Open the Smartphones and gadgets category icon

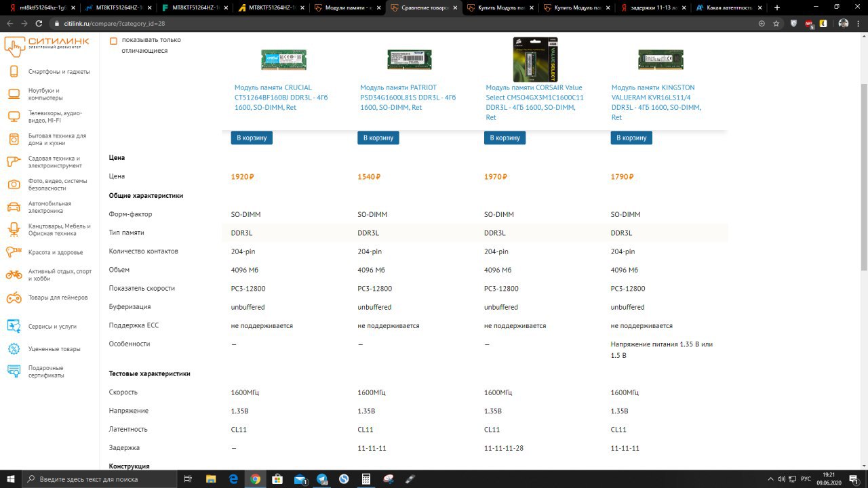coord(14,72)
